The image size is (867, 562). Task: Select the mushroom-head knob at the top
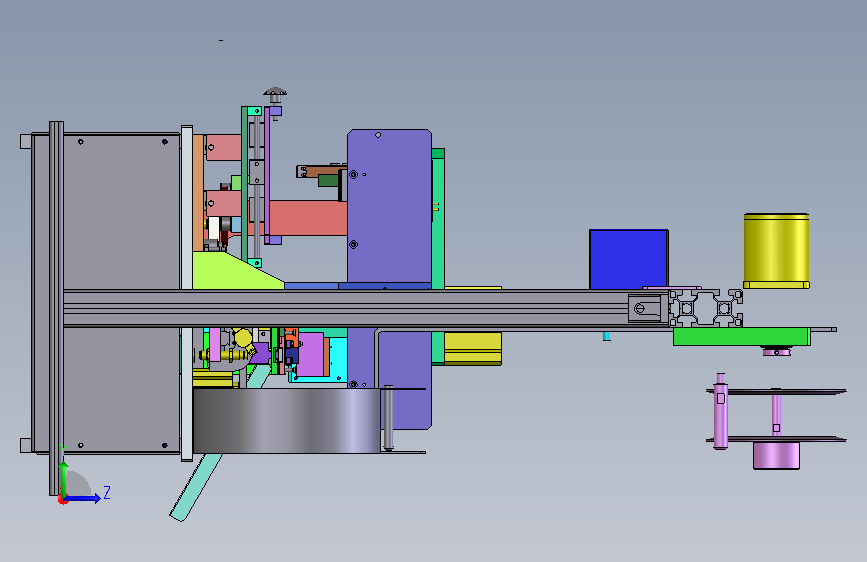[x=275, y=93]
